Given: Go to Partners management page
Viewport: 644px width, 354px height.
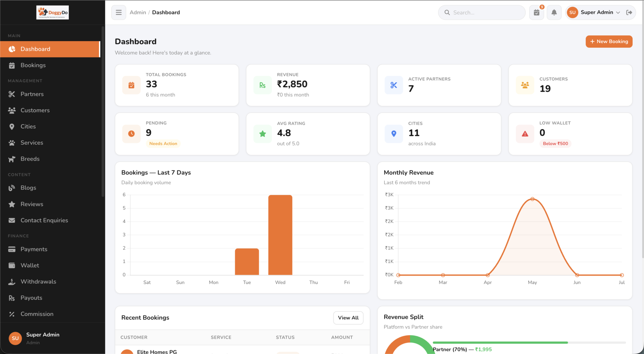Looking at the screenshot, I should 50,94.
